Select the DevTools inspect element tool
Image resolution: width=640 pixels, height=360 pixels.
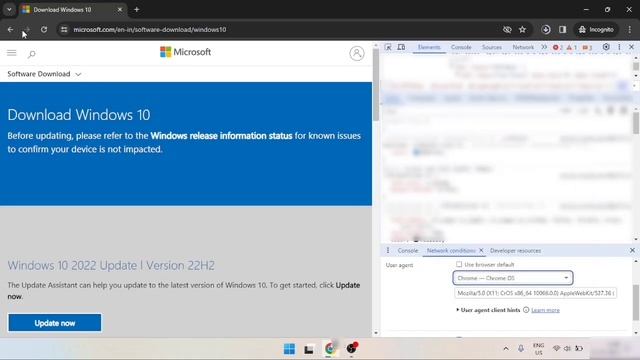pos(388,47)
